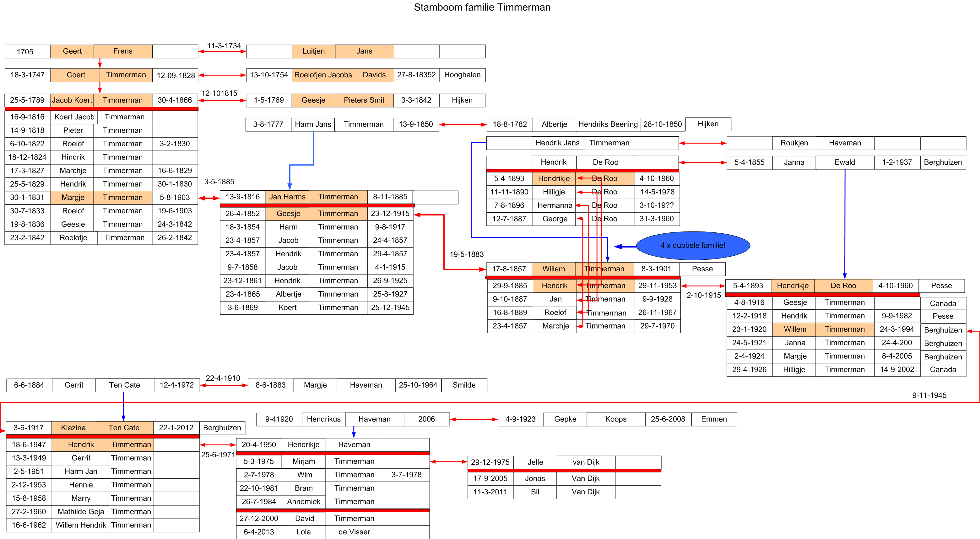Click the 'Jan Harms' orange cell
This screenshot has height=539, width=980.
coord(287,197)
